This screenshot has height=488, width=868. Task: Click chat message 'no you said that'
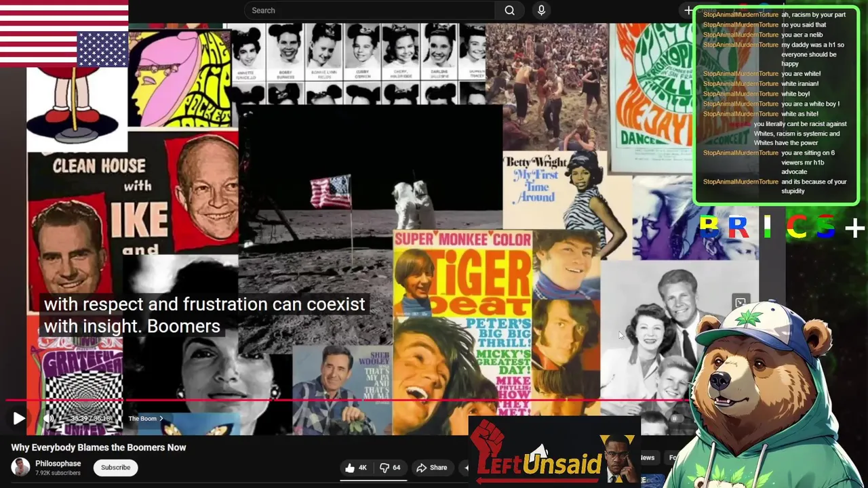pyautogui.click(x=804, y=24)
